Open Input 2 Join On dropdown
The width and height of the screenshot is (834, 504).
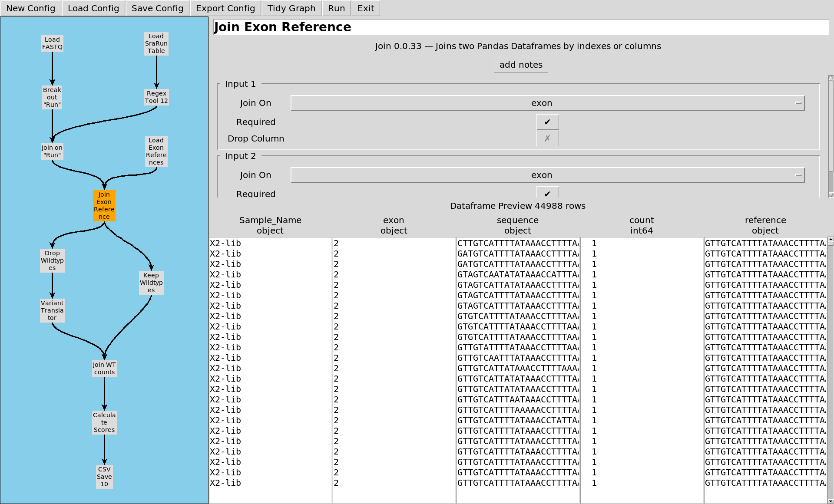pos(547,175)
